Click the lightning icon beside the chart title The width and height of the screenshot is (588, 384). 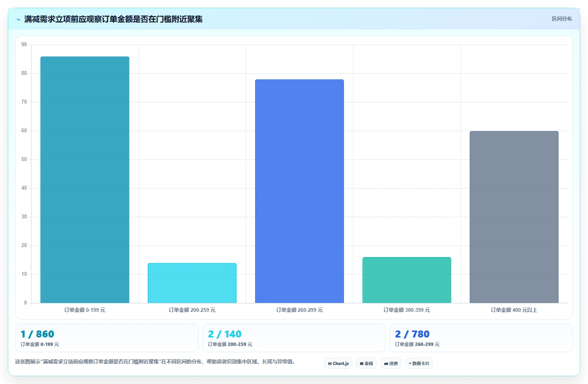pyautogui.click(x=18, y=19)
